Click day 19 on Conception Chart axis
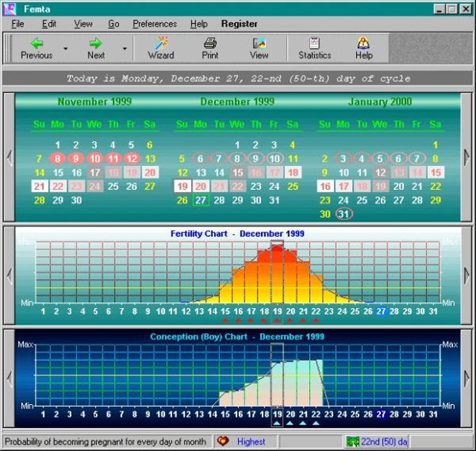The height and width of the screenshot is (451, 476). click(x=277, y=415)
